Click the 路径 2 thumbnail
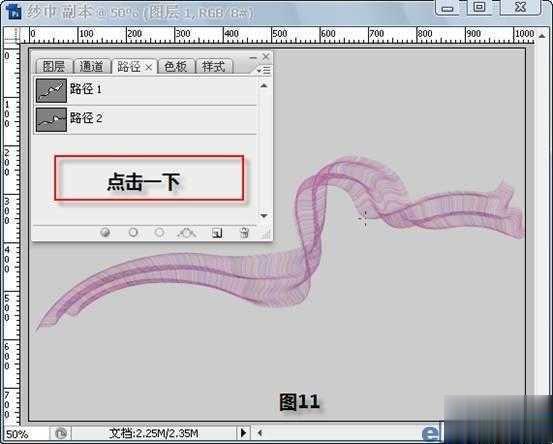 pos(51,120)
